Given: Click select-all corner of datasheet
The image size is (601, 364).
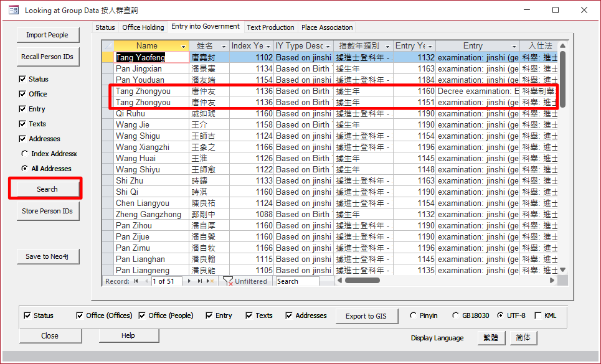Looking at the screenshot, I should pos(108,46).
